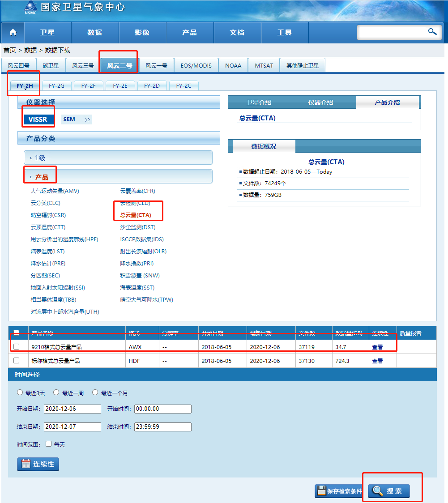Click 查看 in the AWX row
This screenshot has width=448, height=503.
[377, 347]
